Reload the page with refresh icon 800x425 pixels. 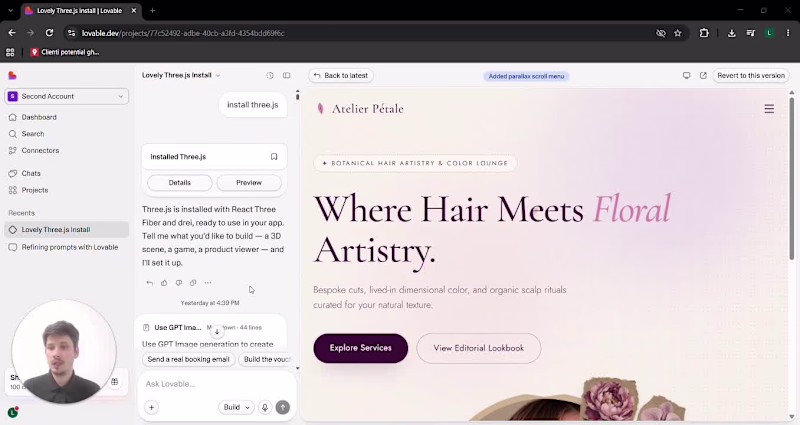pyautogui.click(x=49, y=33)
